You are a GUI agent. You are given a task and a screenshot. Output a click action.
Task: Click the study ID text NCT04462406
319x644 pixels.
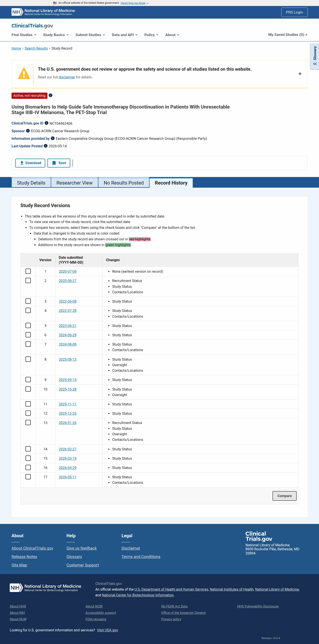(x=61, y=123)
